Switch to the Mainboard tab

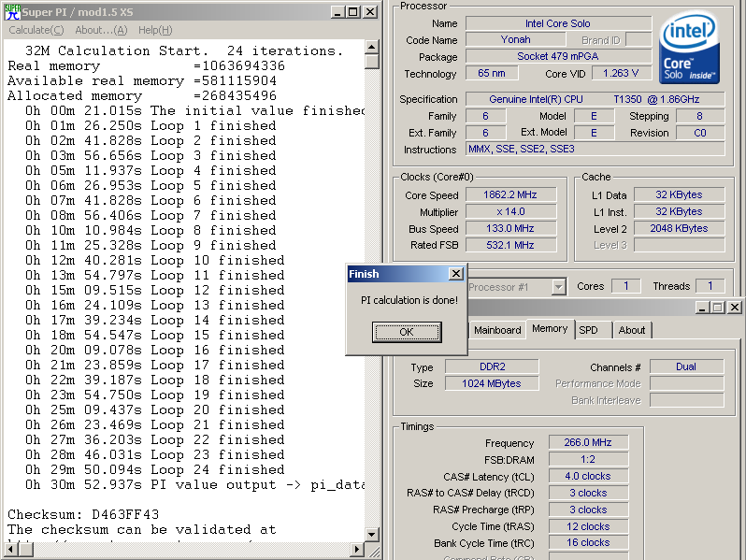(x=497, y=330)
